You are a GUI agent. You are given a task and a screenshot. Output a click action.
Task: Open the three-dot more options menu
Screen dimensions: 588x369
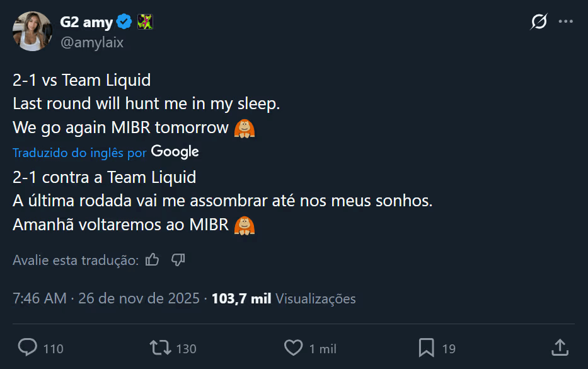pos(566,22)
